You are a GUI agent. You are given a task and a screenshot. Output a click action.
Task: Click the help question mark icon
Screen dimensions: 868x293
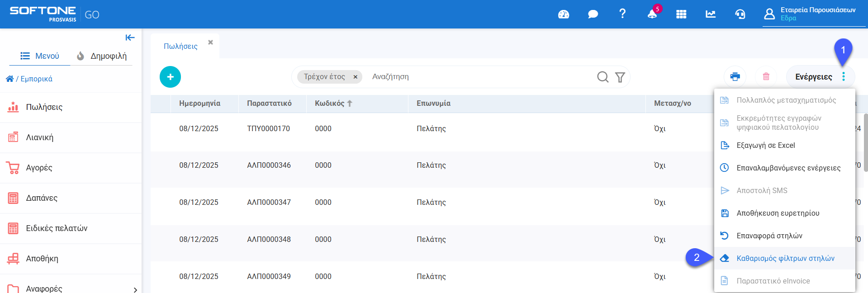click(x=622, y=14)
